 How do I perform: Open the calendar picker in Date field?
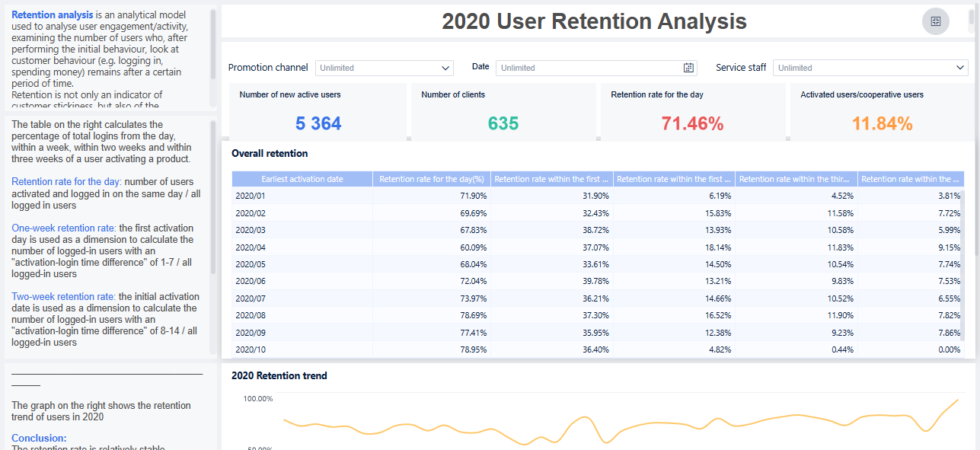coord(688,68)
